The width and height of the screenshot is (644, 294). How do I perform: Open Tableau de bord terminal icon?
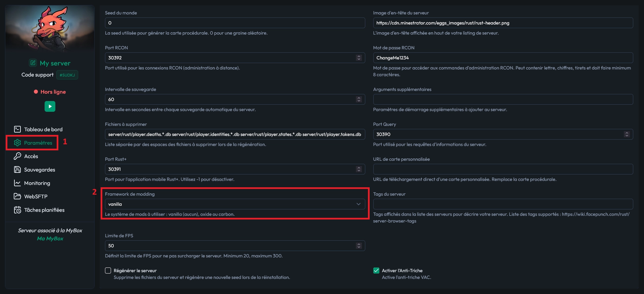17,129
